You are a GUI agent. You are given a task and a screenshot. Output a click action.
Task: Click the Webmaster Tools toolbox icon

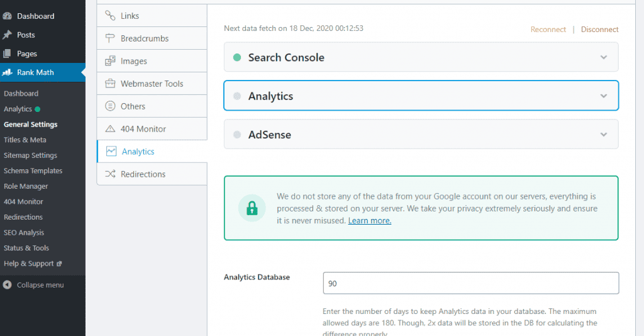pyautogui.click(x=110, y=84)
